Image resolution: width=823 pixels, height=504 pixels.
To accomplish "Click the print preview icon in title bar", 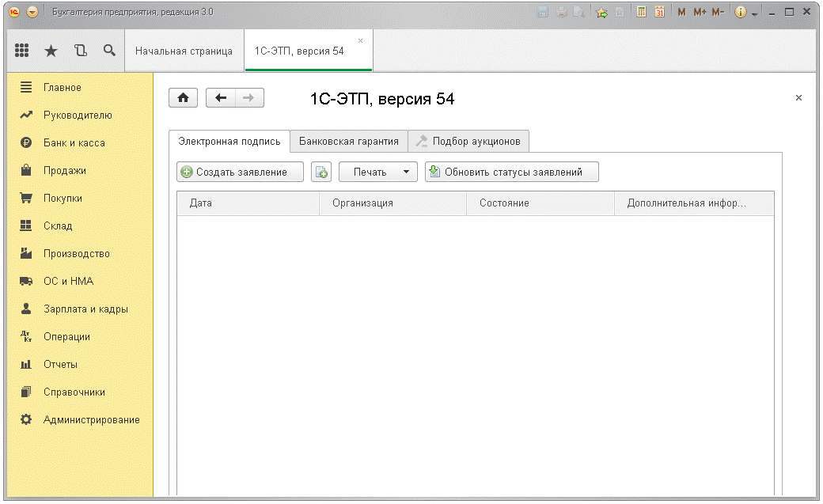I will (x=579, y=12).
